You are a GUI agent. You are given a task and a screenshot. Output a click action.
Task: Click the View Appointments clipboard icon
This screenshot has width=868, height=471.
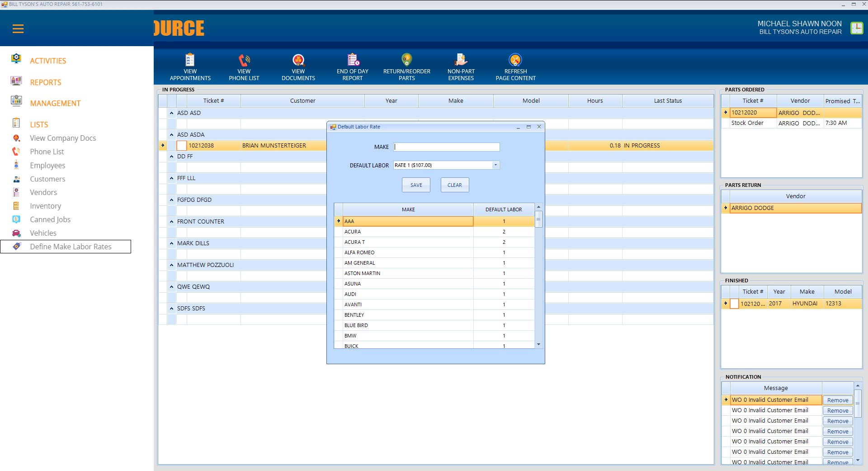[190, 60]
